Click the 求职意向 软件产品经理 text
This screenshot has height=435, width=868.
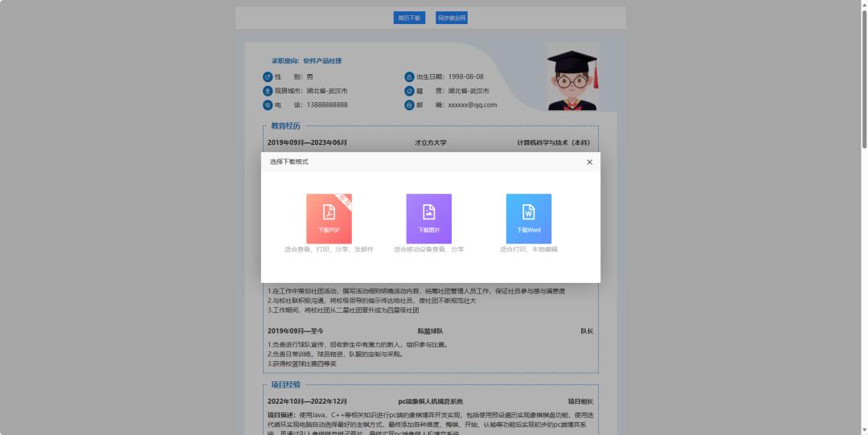(x=306, y=61)
